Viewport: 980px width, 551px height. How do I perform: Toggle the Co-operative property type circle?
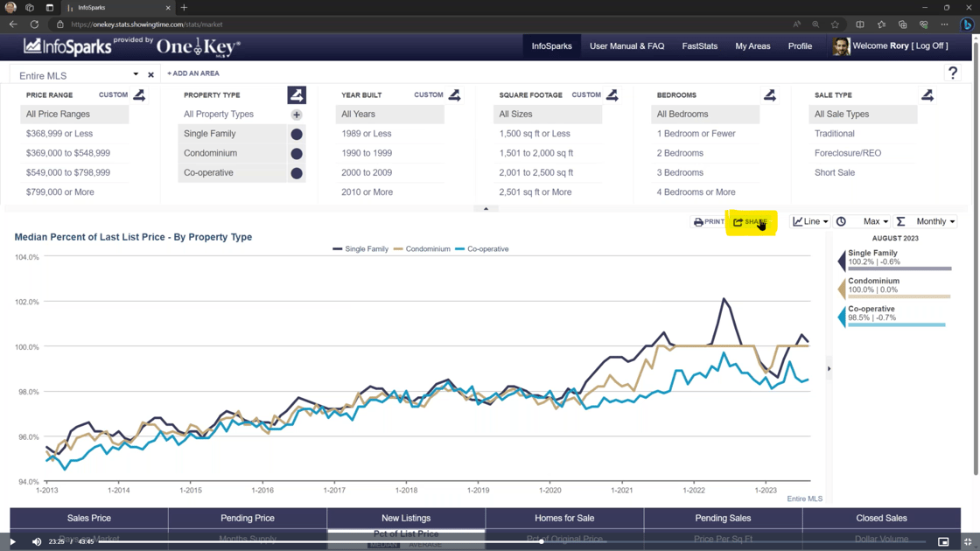pyautogui.click(x=297, y=173)
